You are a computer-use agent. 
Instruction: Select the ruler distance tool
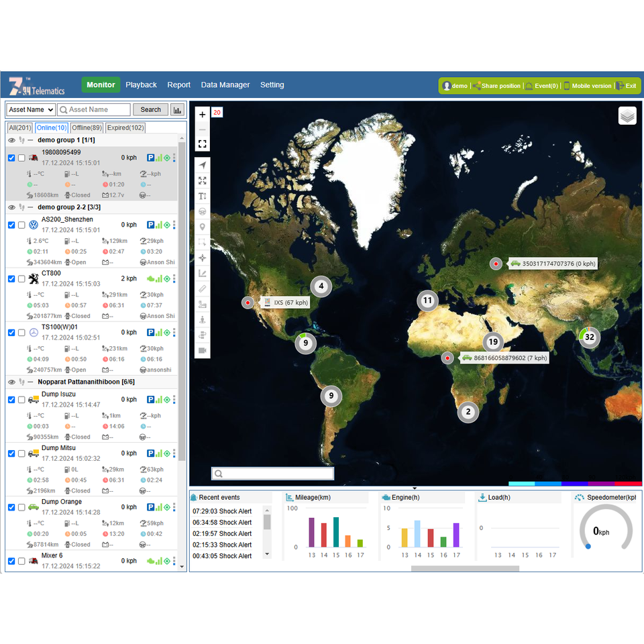(x=202, y=288)
